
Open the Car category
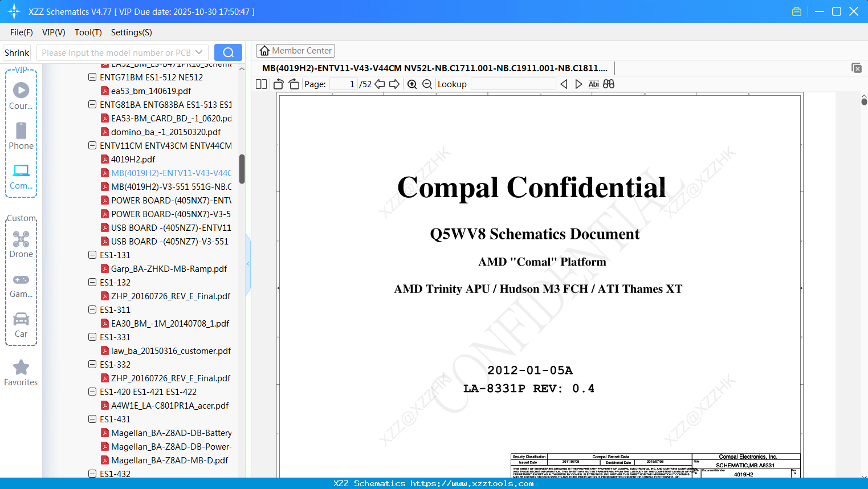tap(21, 324)
